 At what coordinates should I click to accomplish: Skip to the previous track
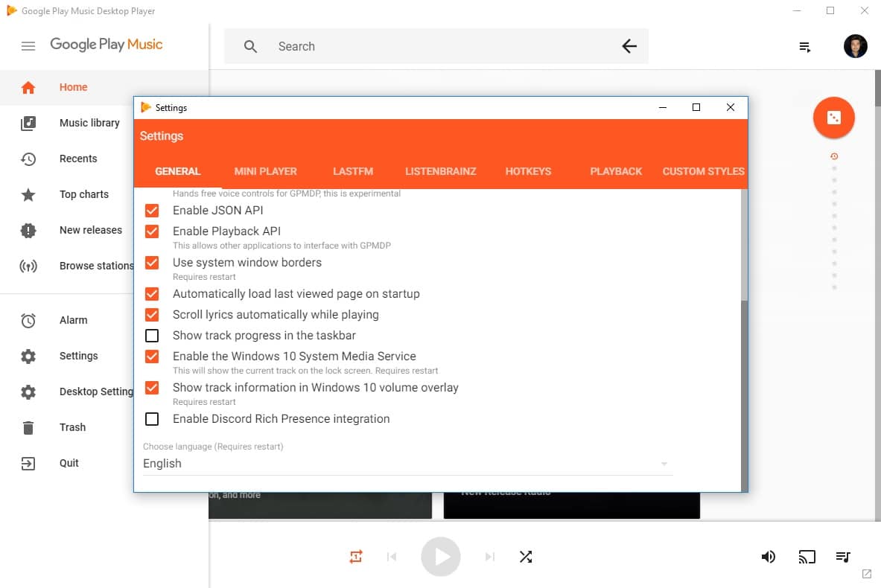(392, 557)
